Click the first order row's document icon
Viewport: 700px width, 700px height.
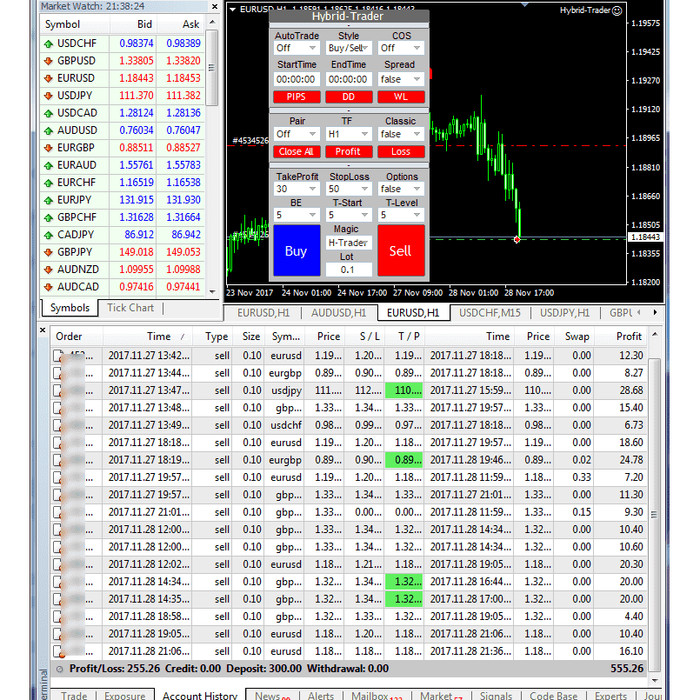point(58,355)
